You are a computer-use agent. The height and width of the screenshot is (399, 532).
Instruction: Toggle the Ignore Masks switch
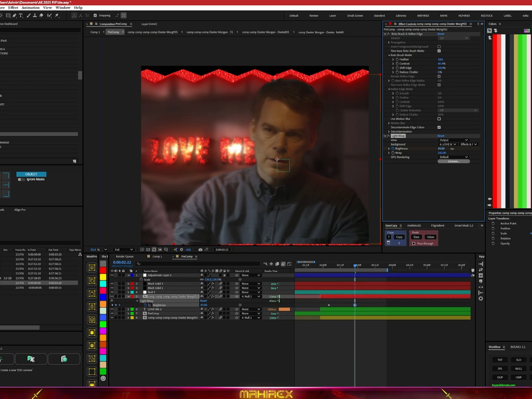click(21, 180)
